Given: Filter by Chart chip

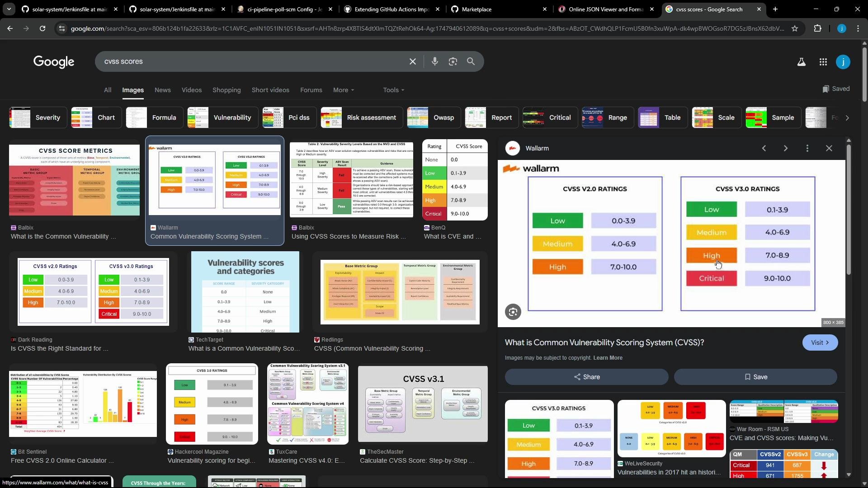Looking at the screenshot, I should coord(96,117).
